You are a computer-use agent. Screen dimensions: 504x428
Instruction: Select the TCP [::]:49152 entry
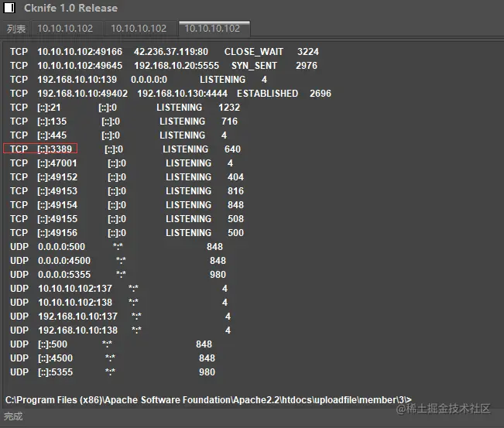click(127, 177)
